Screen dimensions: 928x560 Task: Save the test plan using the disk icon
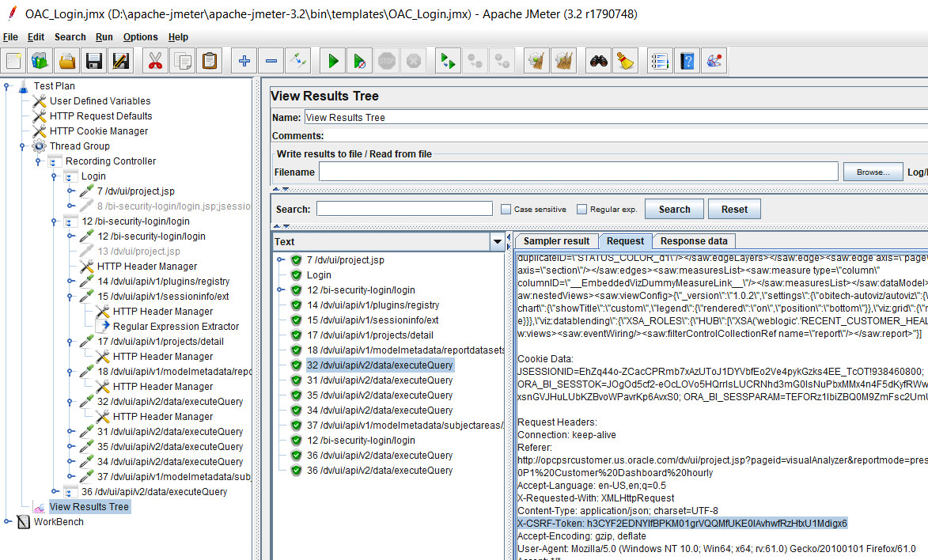click(x=93, y=60)
